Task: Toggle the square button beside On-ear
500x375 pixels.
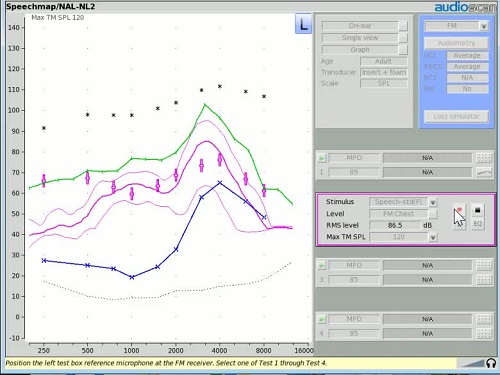Action: [403, 26]
